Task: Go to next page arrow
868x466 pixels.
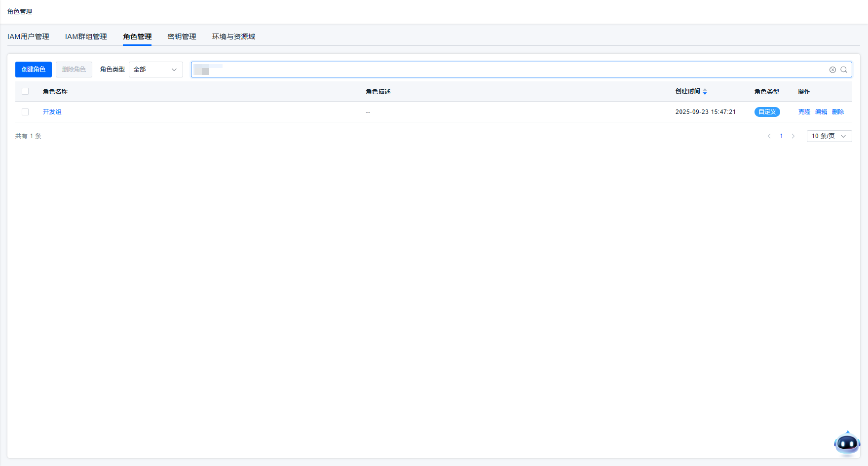Action: click(793, 136)
